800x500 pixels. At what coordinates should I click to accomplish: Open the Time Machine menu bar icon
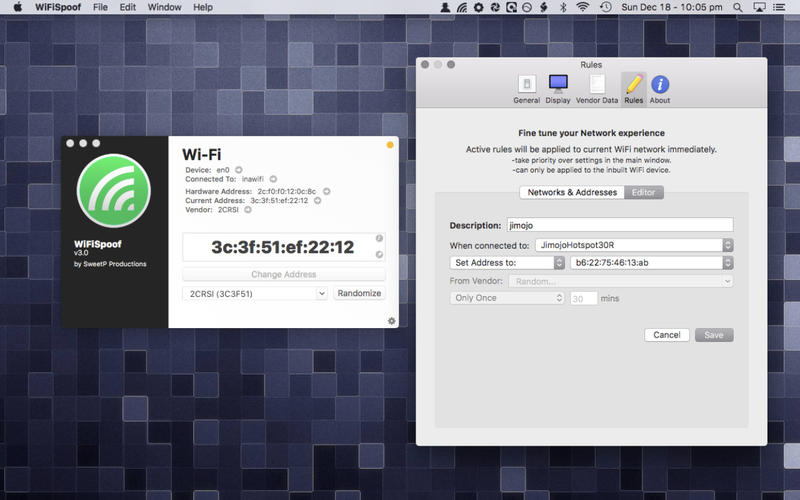606,7
